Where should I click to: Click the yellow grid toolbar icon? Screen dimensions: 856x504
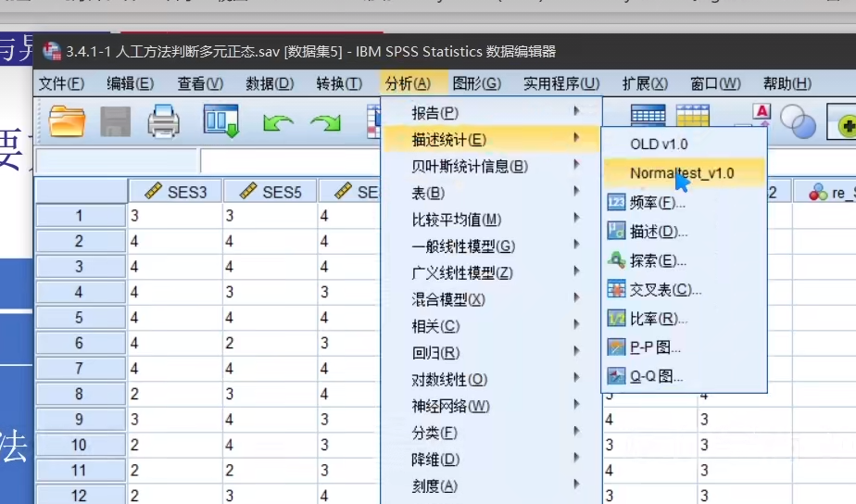[692, 115]
